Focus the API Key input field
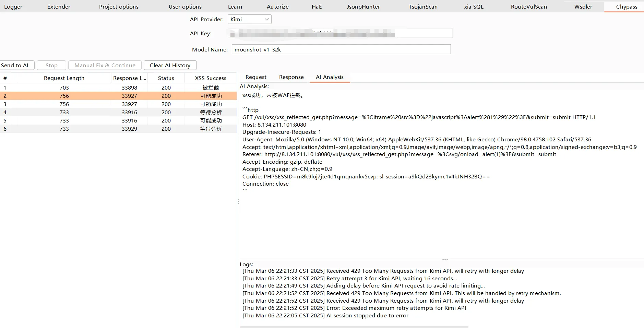 (340, 34)
